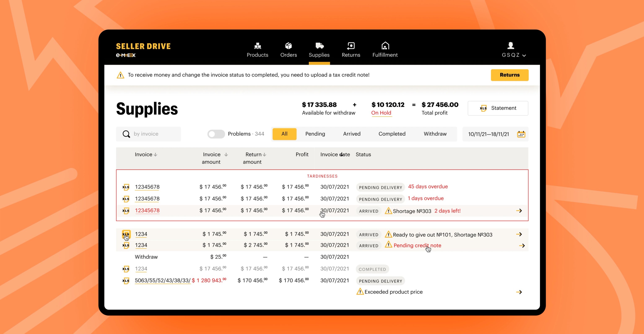Image resolution: width=644 pixels, height=334 pixels.
Task: Download XLS for the 45 days overdue row
Action: coord(126,187)
